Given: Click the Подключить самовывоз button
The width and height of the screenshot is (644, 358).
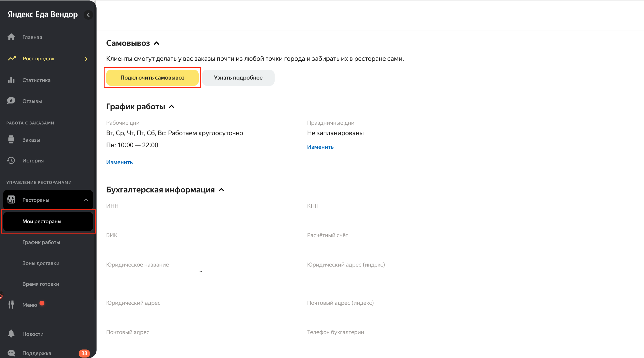Looking at the screenshot, I should point(152,78).
